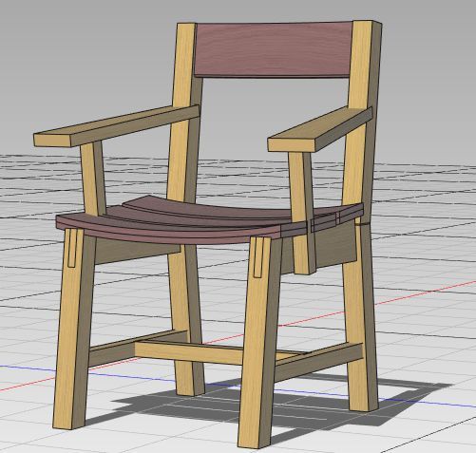
Task: Select the right side lower stretcher
Action: (x=318, y=361)
